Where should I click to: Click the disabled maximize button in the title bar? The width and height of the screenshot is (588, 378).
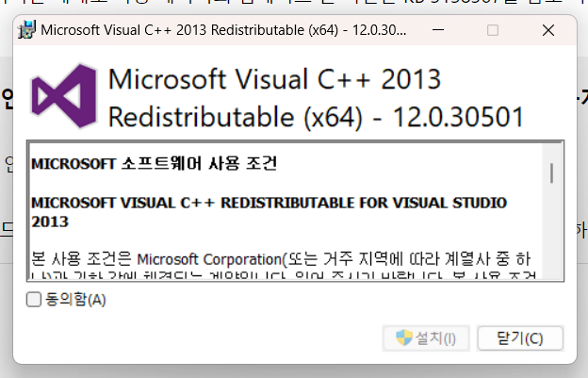coord(493,30)
